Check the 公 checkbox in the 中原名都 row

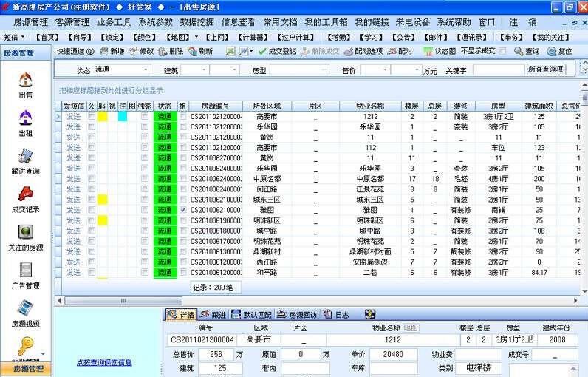tap(91, 179)
